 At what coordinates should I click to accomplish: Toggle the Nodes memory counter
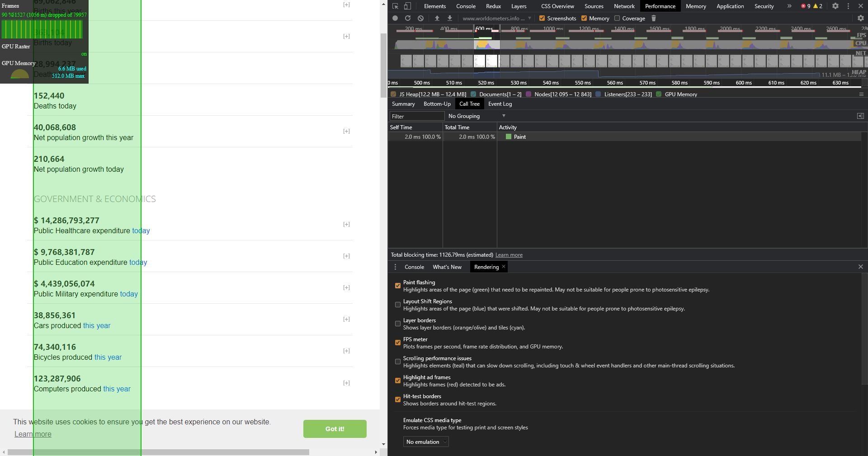tap(528, 94)
